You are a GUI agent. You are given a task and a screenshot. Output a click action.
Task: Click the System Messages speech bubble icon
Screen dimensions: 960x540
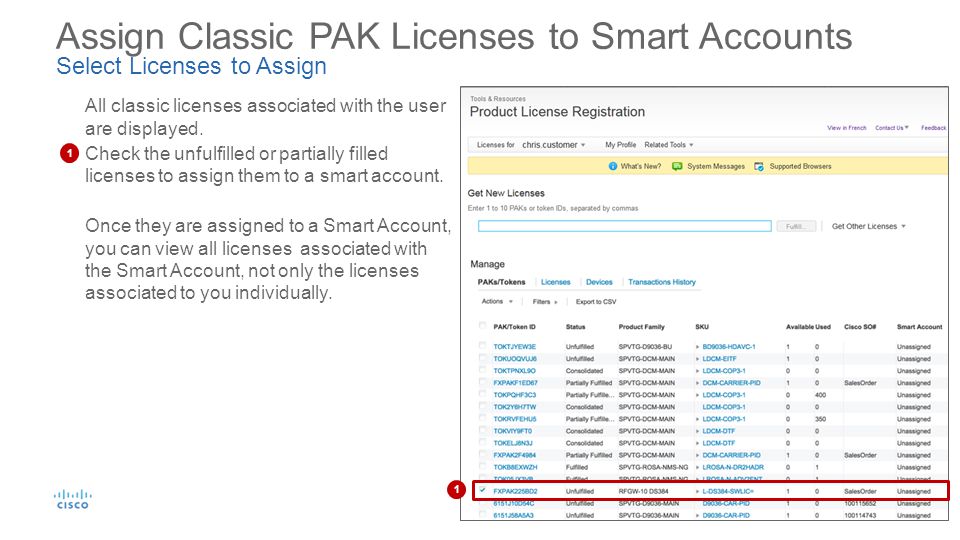click(x=677, y=167)
